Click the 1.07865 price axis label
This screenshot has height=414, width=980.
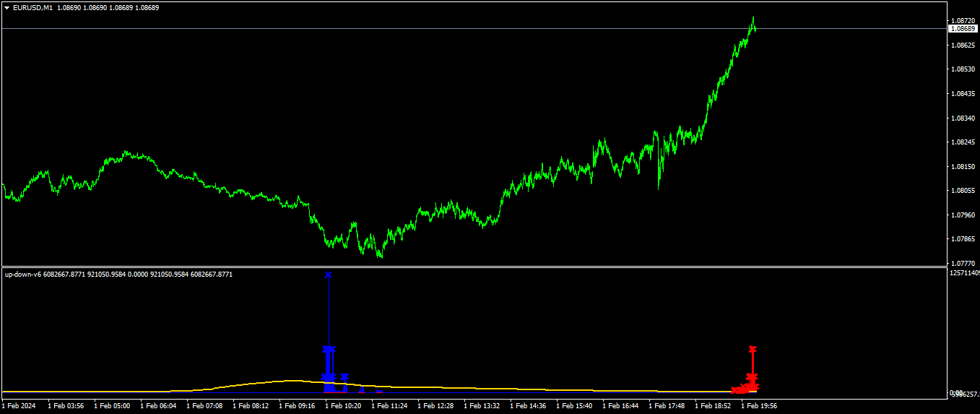pos(963,239)
